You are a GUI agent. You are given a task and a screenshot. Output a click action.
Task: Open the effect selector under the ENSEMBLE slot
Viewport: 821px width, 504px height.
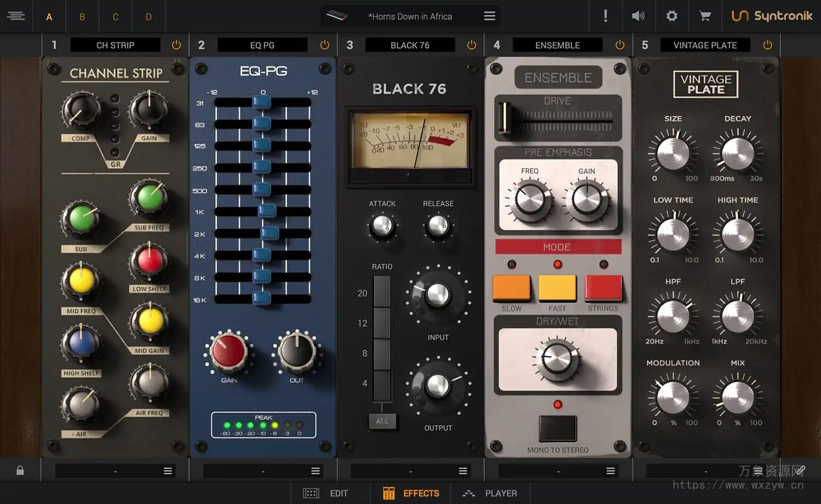click(610, 470)
